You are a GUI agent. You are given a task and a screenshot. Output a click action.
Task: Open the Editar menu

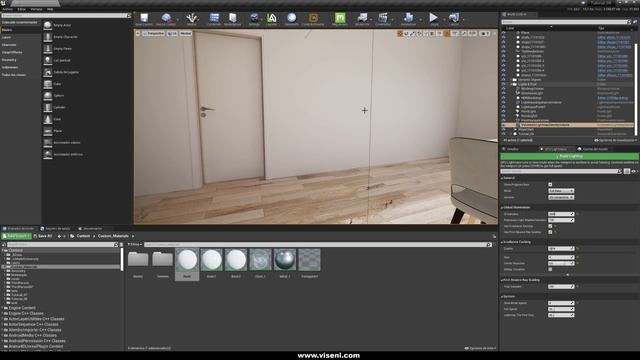21,9
